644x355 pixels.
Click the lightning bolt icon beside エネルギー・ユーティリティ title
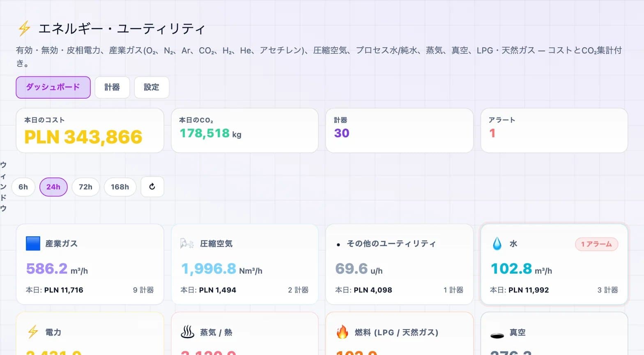pos(24,28)
